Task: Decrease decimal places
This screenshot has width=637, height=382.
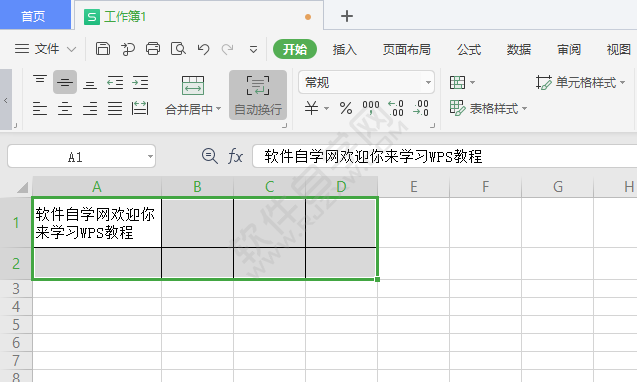Action: click(x=421, y=108)
